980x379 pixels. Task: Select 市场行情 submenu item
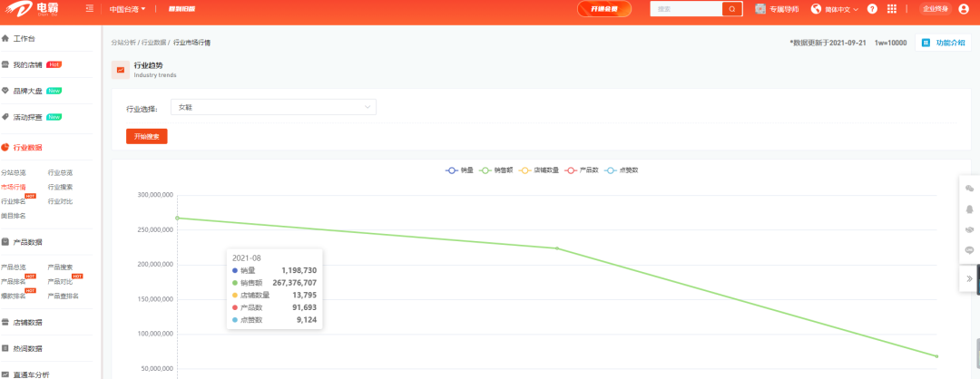13,187
